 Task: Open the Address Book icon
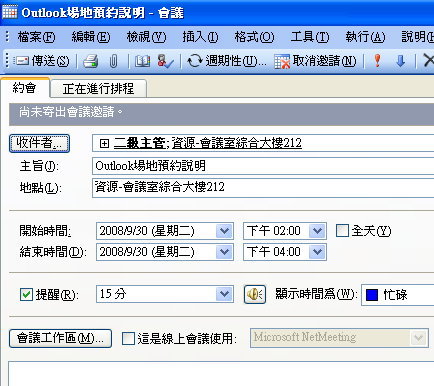(x=142, y=61)
